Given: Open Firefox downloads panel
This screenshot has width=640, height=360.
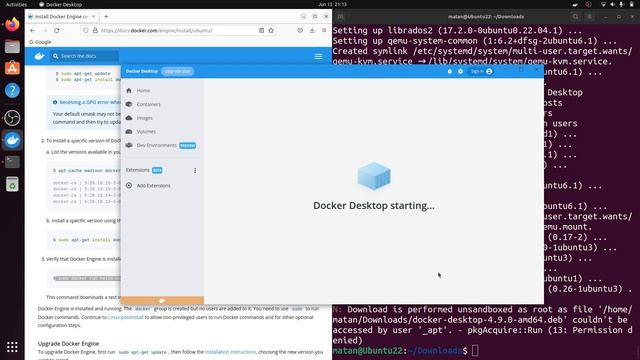Looking at the screenshot, I should pos(312,31).
